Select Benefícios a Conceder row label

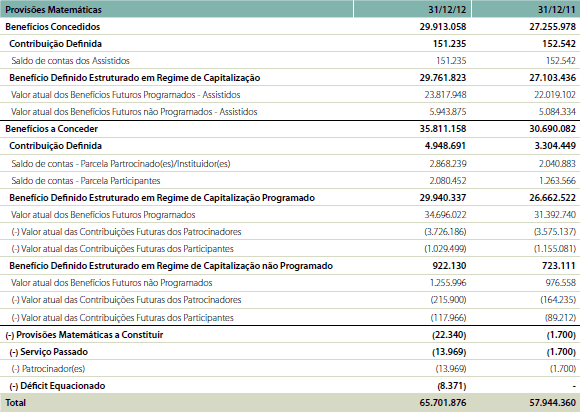click(51, 129)
